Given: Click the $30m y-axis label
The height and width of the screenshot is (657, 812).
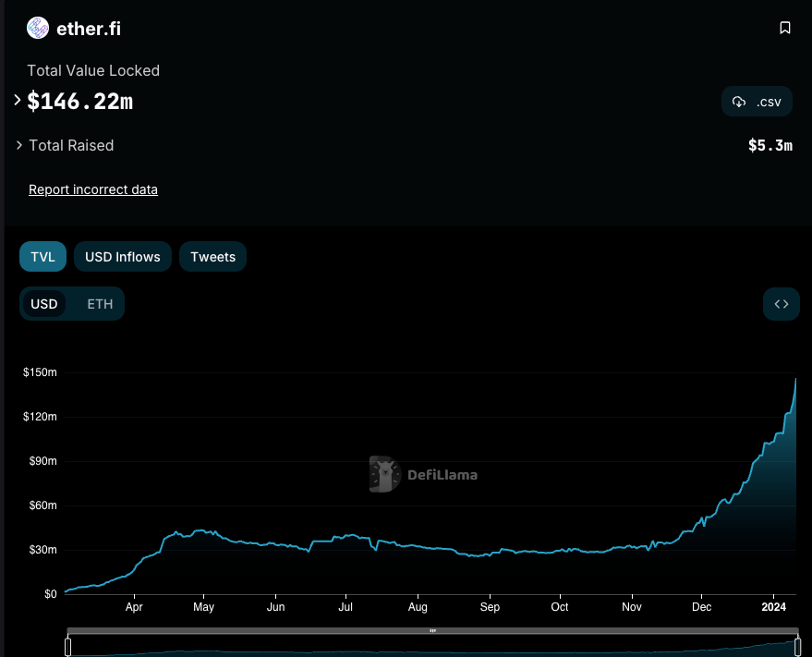Looking at the screenshot, I should (x=42, y=550).
